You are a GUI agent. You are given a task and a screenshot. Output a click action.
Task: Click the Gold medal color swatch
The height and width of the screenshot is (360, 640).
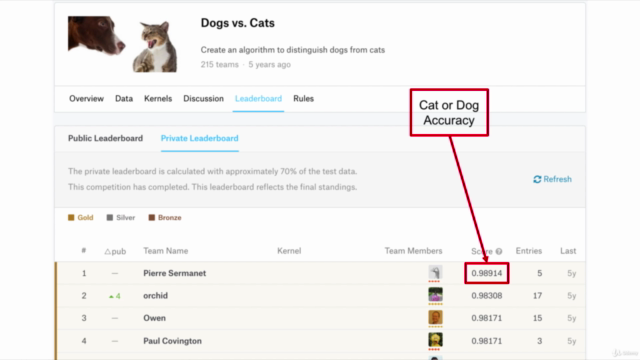coord(71,218)
